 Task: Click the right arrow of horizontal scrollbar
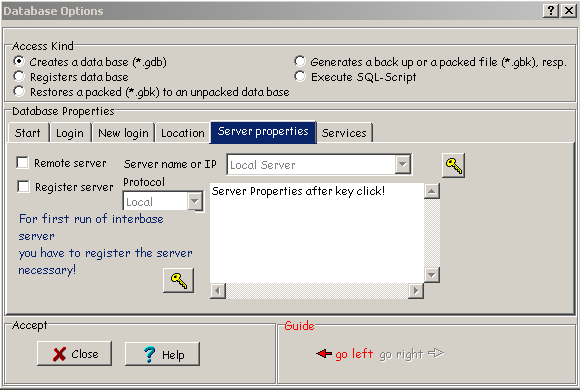416,291
